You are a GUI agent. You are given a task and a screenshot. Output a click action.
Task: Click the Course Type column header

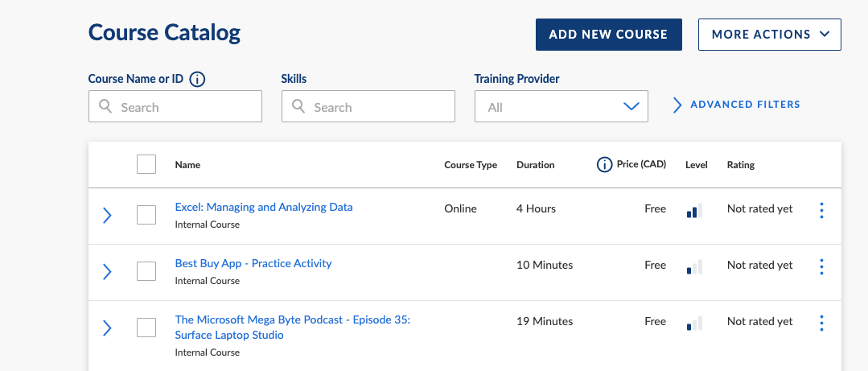[x=471, y=164]
